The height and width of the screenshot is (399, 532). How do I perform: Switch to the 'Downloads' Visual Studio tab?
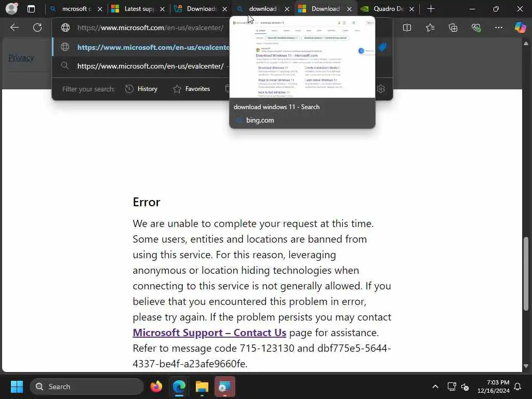[201, 9]
